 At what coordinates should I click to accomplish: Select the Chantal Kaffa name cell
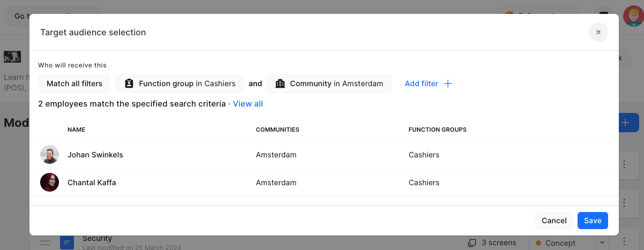point(92,183)
